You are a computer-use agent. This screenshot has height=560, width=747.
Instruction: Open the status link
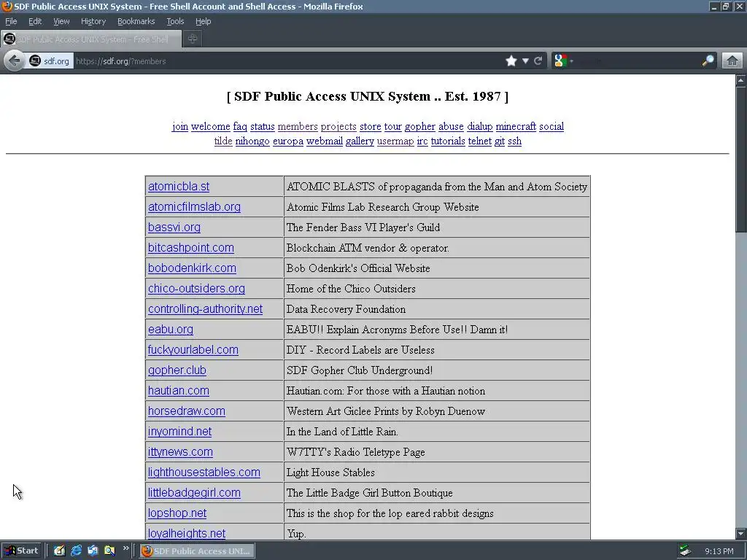263,127
